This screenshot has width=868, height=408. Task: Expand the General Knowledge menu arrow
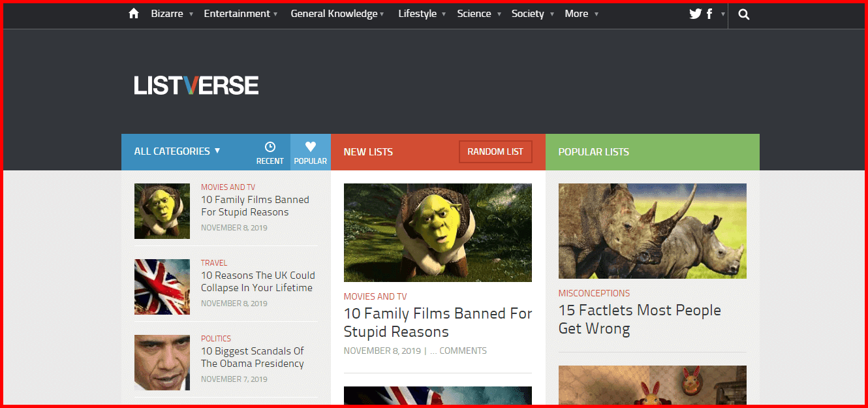point(382,14)
